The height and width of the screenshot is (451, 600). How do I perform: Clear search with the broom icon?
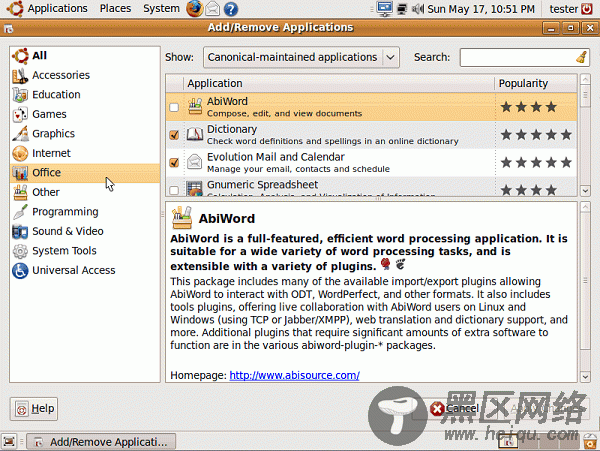point(581,57)
